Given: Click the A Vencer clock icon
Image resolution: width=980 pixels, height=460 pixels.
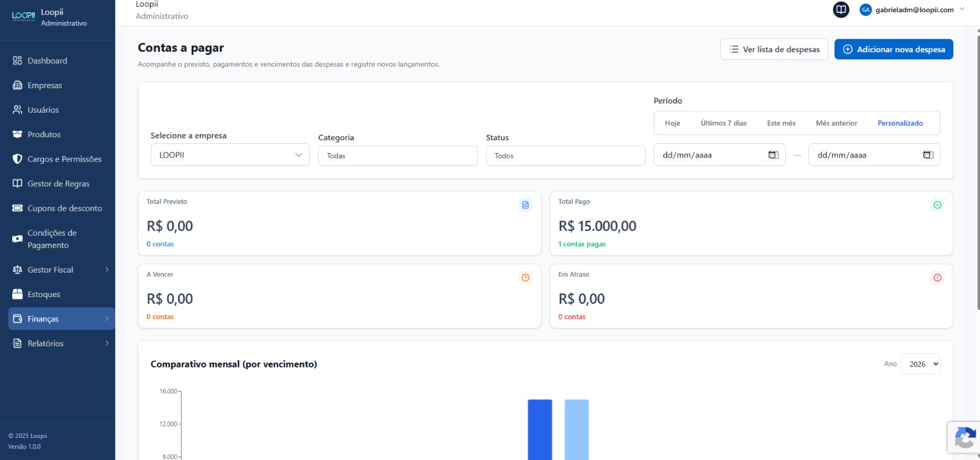Looking at the screenshot, I should click(526, 278).
